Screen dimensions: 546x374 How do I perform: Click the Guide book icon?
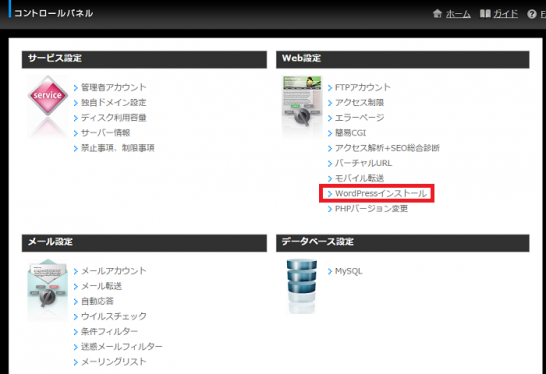pos(485,14)
